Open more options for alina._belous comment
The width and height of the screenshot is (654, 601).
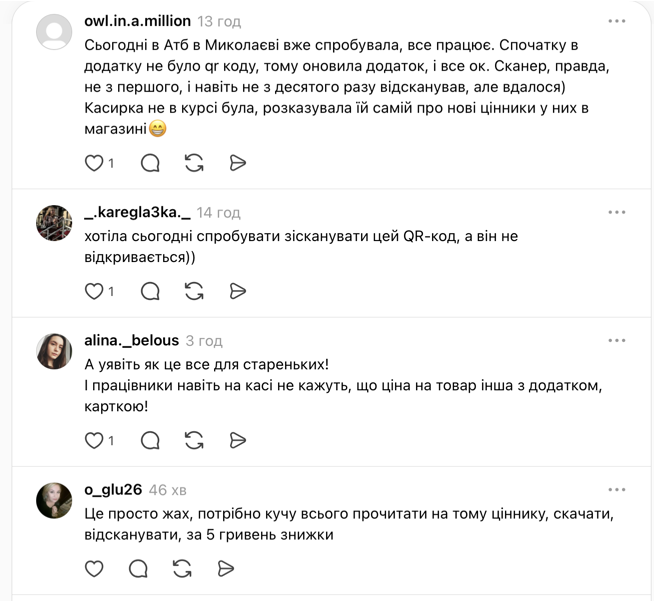[x=617, y=341]
